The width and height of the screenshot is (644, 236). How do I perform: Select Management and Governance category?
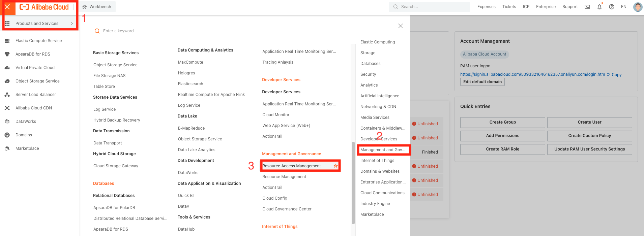[383, 150]
